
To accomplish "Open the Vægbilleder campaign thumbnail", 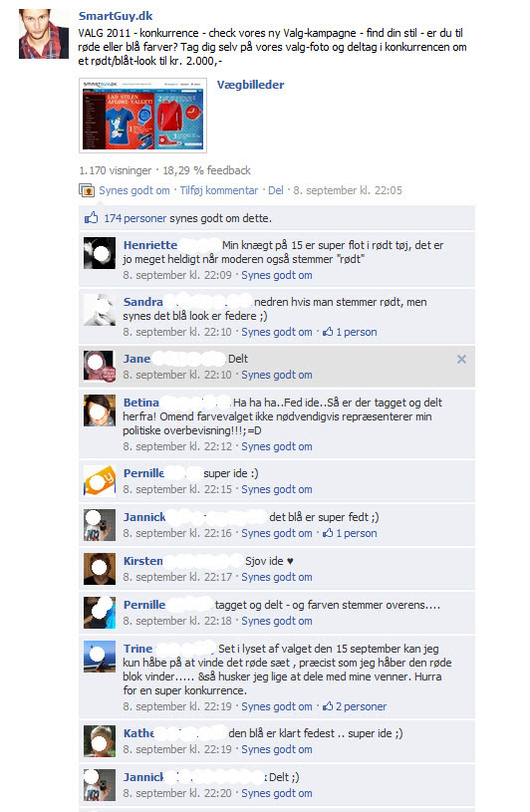I will click(142, 116).
